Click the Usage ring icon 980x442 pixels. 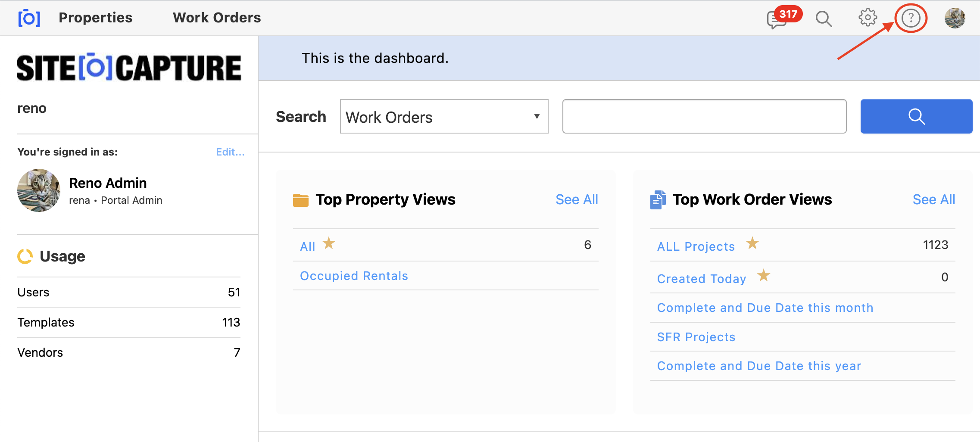click(x=25, y=256)
